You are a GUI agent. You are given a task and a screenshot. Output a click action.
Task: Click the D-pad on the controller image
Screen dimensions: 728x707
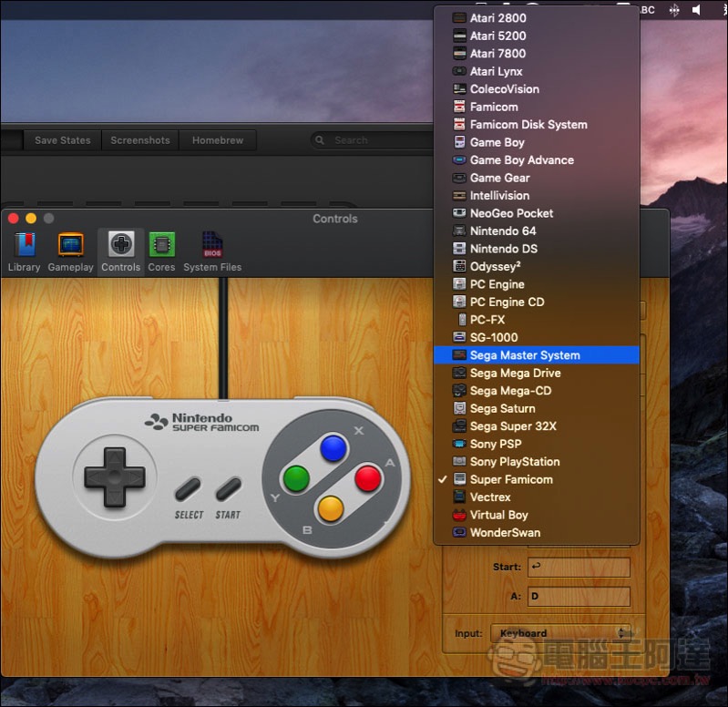115,476
